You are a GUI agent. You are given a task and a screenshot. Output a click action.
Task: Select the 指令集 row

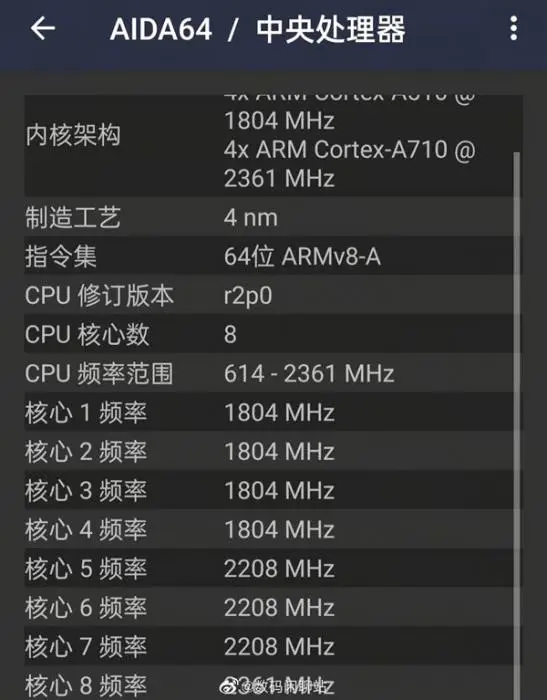(273, 256)
